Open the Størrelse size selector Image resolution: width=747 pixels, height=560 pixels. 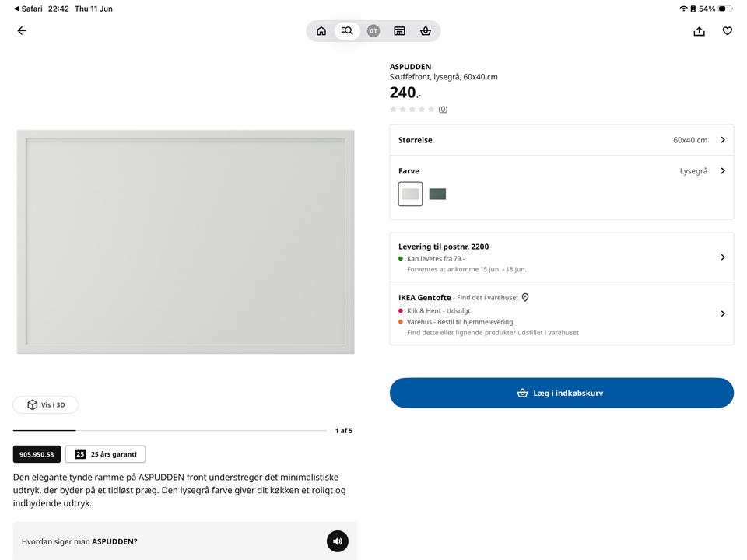pos(562,140)
